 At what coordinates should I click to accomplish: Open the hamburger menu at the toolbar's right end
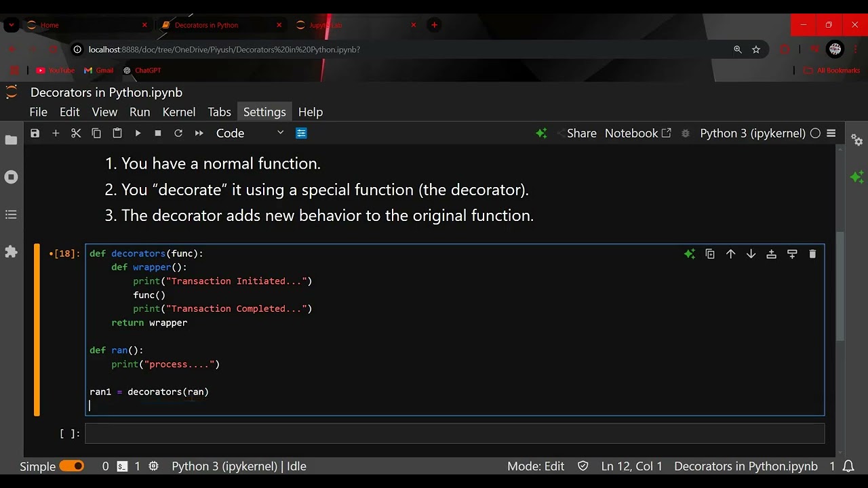pyautogui.click(x=831, y=134)
